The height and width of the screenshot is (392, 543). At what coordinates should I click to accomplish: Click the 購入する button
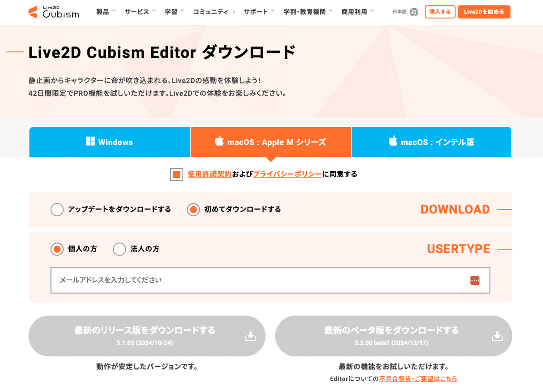click(439, 12)
